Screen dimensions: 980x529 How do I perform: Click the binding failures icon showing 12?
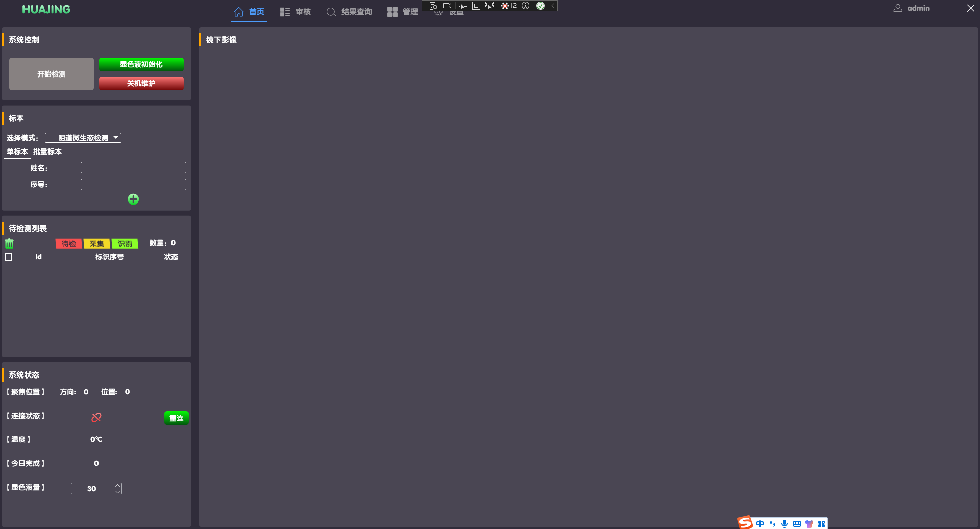pos(509,6)
